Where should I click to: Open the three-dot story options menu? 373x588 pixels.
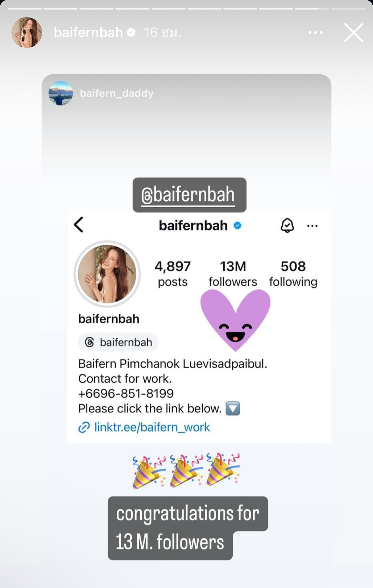point(316,33)
